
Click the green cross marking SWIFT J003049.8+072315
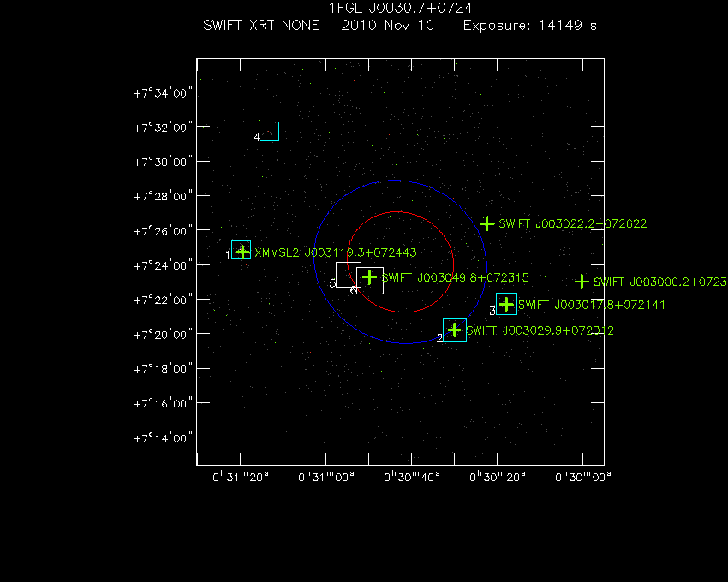tap(369, 277)
